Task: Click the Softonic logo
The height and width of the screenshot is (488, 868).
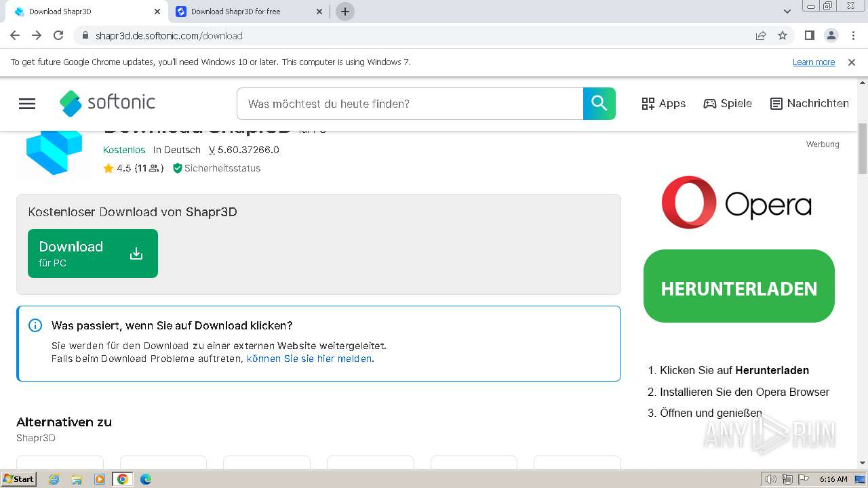Action: pyautogui.click(x=107, y=103)
